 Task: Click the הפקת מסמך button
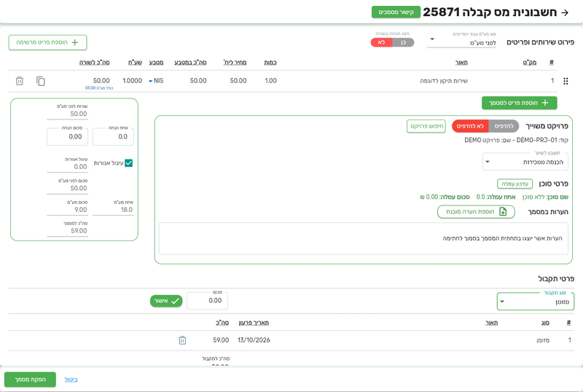tap(30, 380)
